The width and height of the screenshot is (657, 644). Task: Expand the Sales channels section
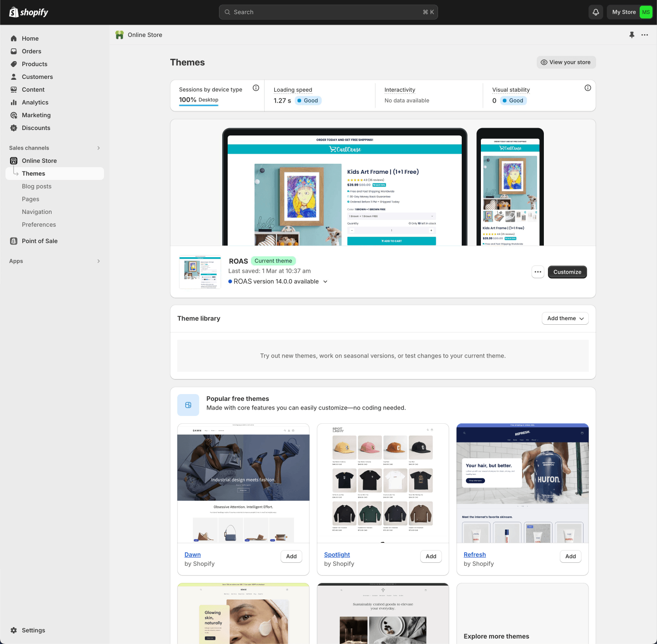click(99, 148)
